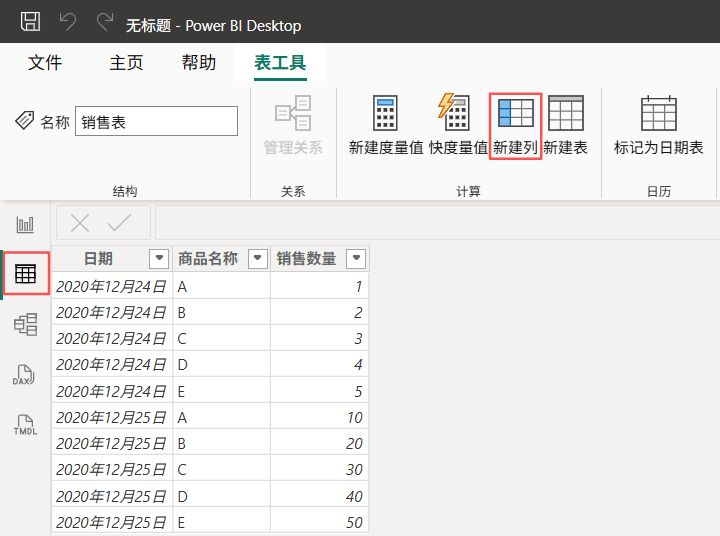
Task: Click the 新建表 icon
Action: coord(566,113)
